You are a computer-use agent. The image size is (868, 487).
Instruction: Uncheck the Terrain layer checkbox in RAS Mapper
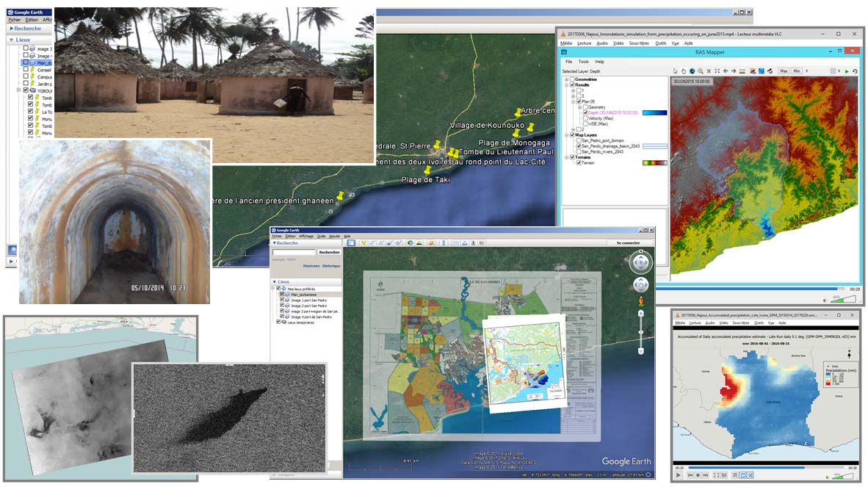pyautogui.click(x=579, y=163)
